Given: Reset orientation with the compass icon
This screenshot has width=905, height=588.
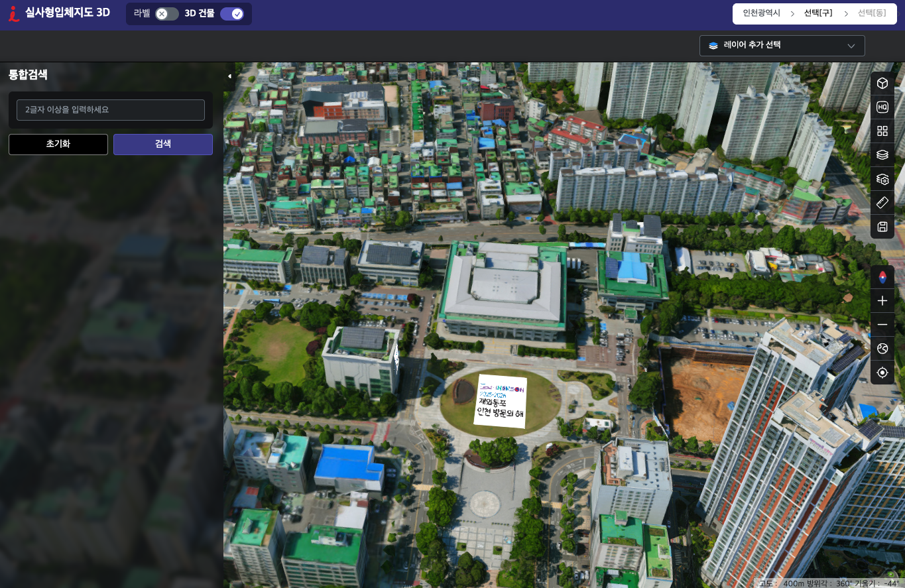Looking at the screenshot, I should (882, 277).
